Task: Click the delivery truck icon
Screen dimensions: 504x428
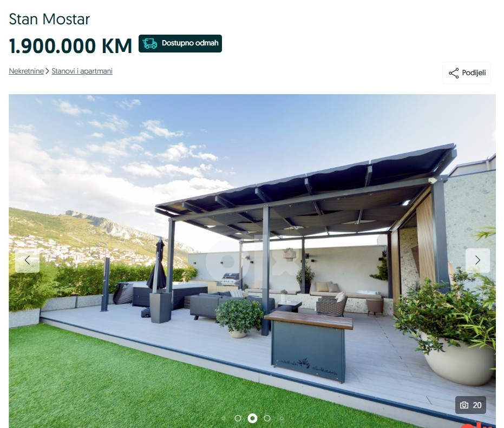Action: [x=150, y=43]
